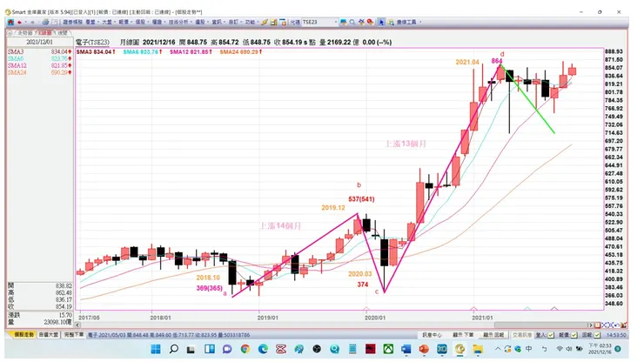Click the blue undo arrow at chart corner
Image resolution: width=644 pixels, height=362 pixels.
(x=617, y=325)
